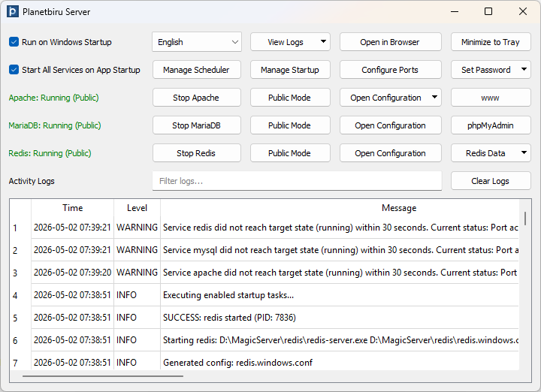The image size is (541, 392).
Task: Toggle Start All Services on App Startup
Action: [x=14, y=70]
